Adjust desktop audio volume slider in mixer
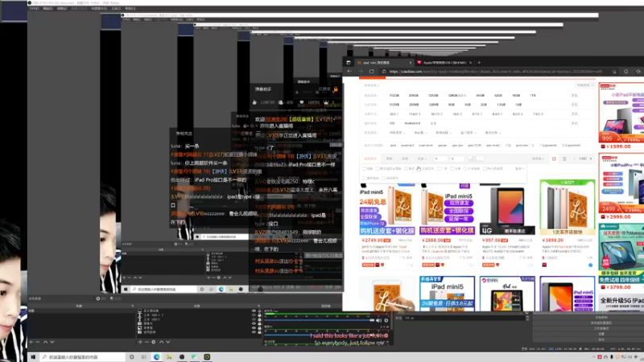The height and width of the screenshot is (362, 644). (x=320, y=320)
